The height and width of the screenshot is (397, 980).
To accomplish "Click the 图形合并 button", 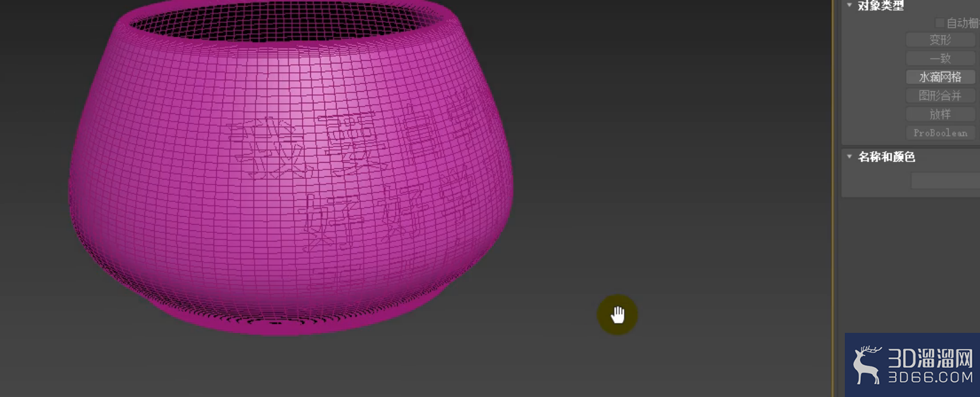I will pyautogui.click(x=941, y=96).
